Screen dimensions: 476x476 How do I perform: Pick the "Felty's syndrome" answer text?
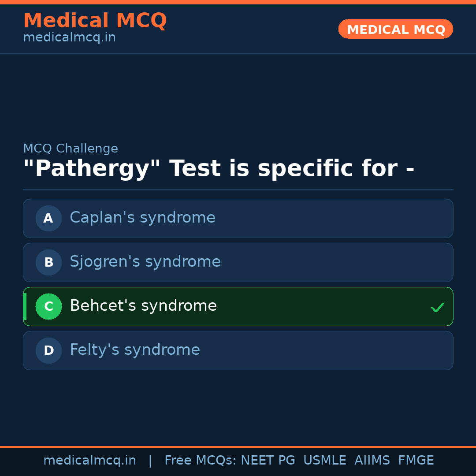coord(135,350)
